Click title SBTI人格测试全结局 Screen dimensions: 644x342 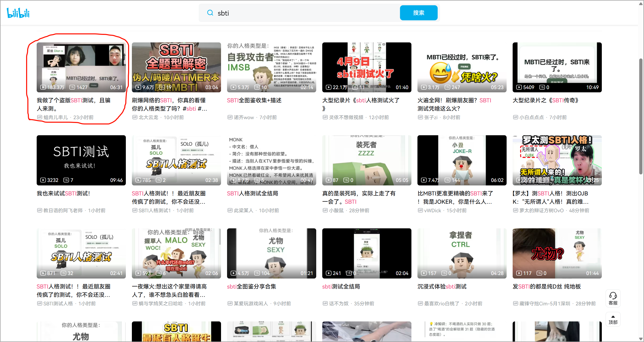tap(252, 193)
